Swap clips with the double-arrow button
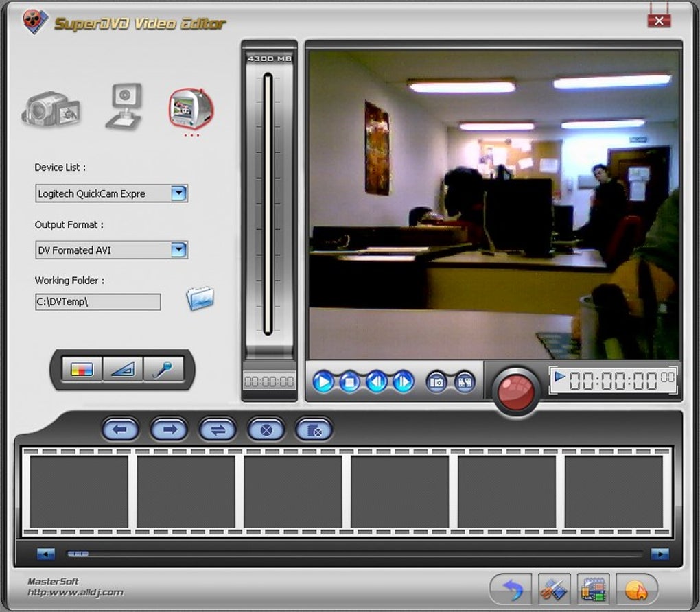The width and height of the screenshot is (700, 612). [218, 430]
